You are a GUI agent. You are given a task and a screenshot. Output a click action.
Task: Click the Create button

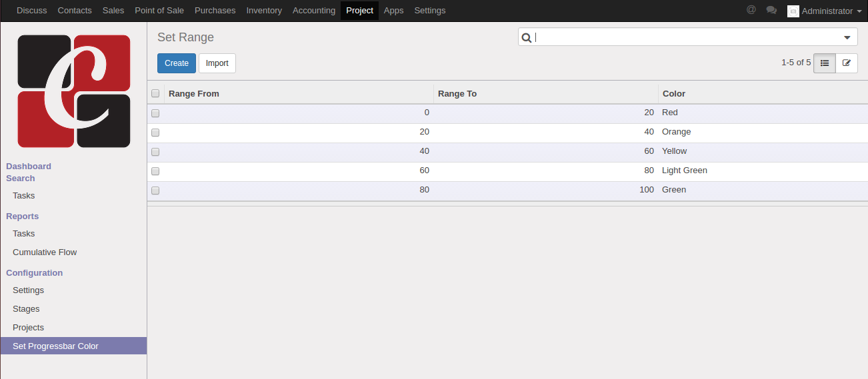click(x=177, y=63)
